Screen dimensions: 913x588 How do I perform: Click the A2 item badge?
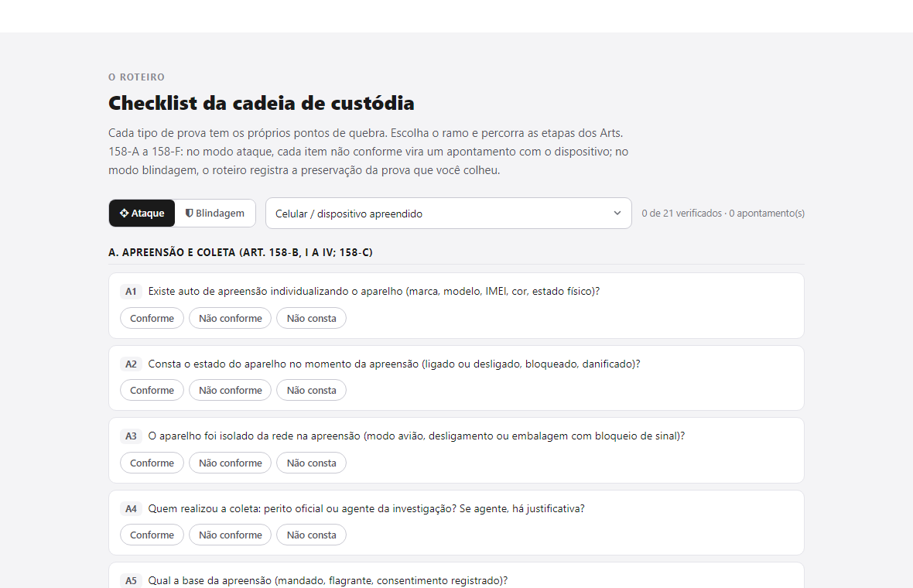tap(131, 364)
